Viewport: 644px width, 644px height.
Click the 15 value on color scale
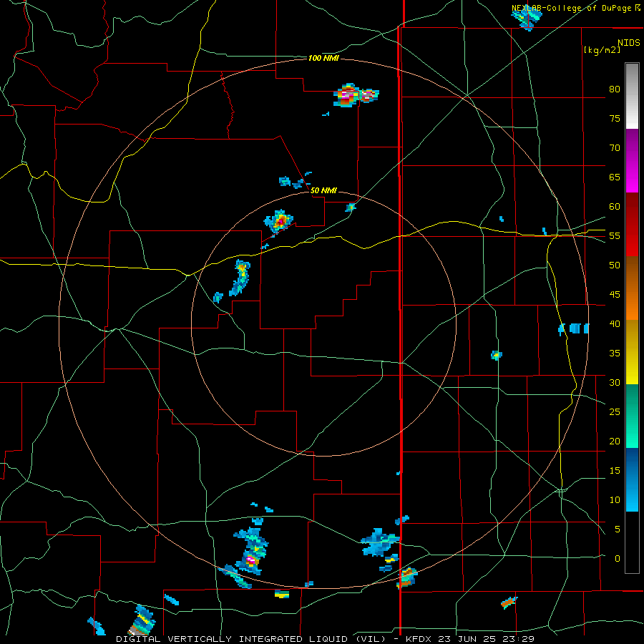[615, 470]
